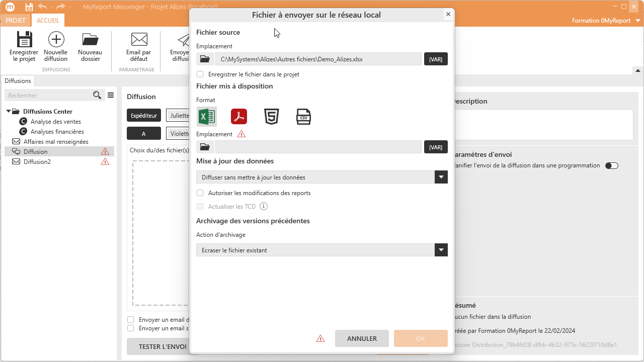Pick the CSV format icon

point(303,117)
